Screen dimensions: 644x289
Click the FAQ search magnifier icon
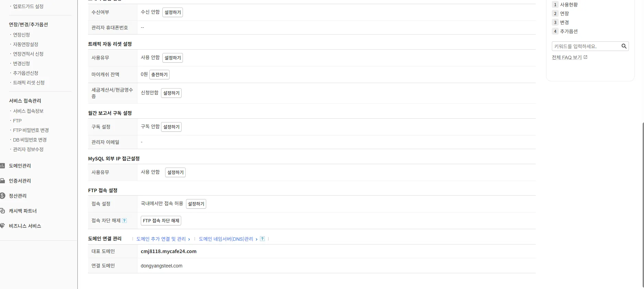[624, 46]
